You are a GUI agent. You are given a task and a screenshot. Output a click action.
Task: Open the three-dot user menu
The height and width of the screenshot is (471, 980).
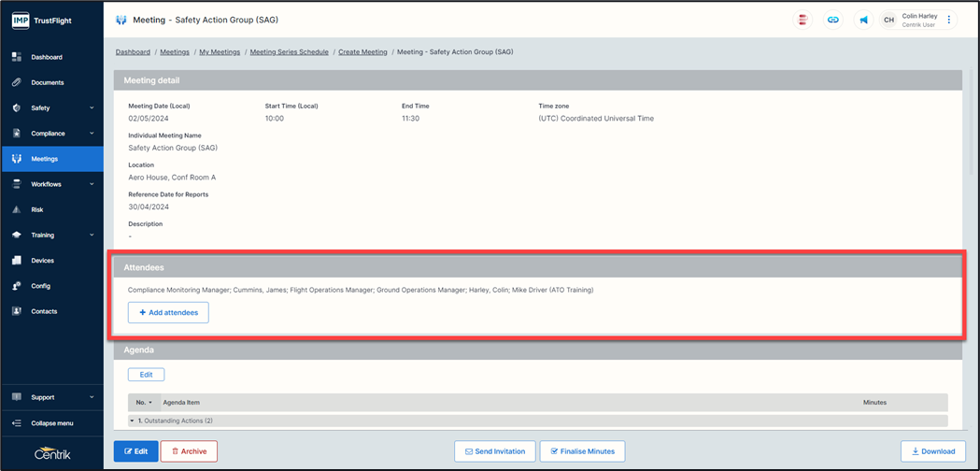click(949, 20)
